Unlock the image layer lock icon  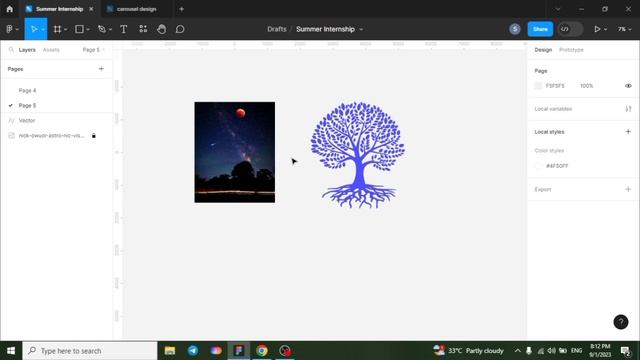point(93,136)
